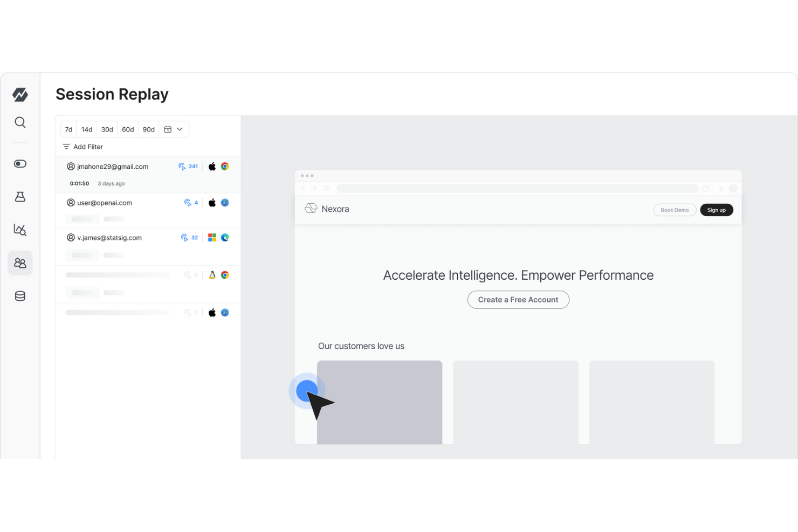Switch to the 90d time range
Image resolution: width=798 pixels, height=532 pixels.
pos(149,129)
